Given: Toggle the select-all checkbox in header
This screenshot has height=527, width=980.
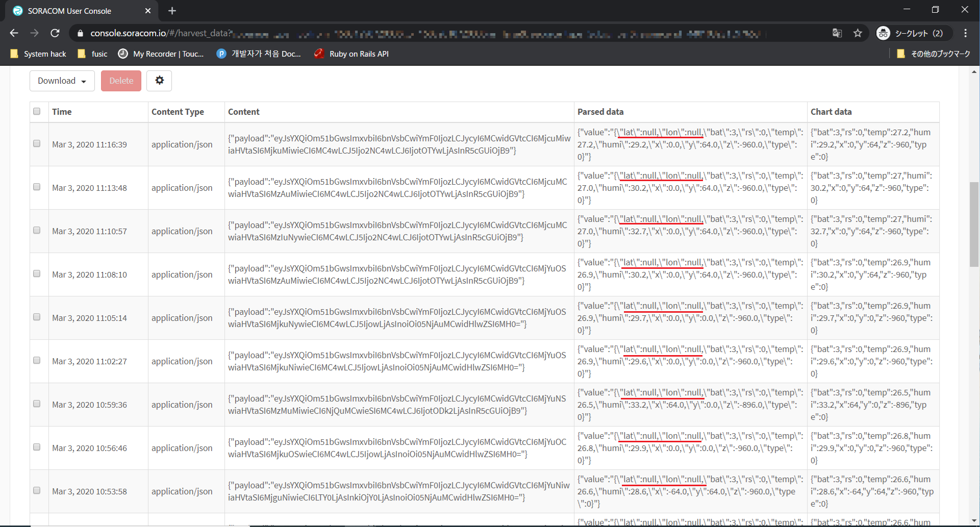Looking at the screenshot, I should coord(37,111).
